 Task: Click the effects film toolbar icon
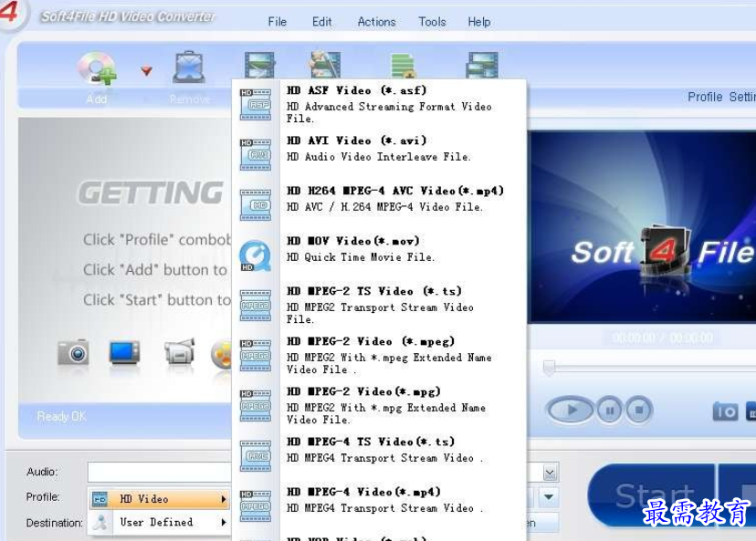point(325,65)
